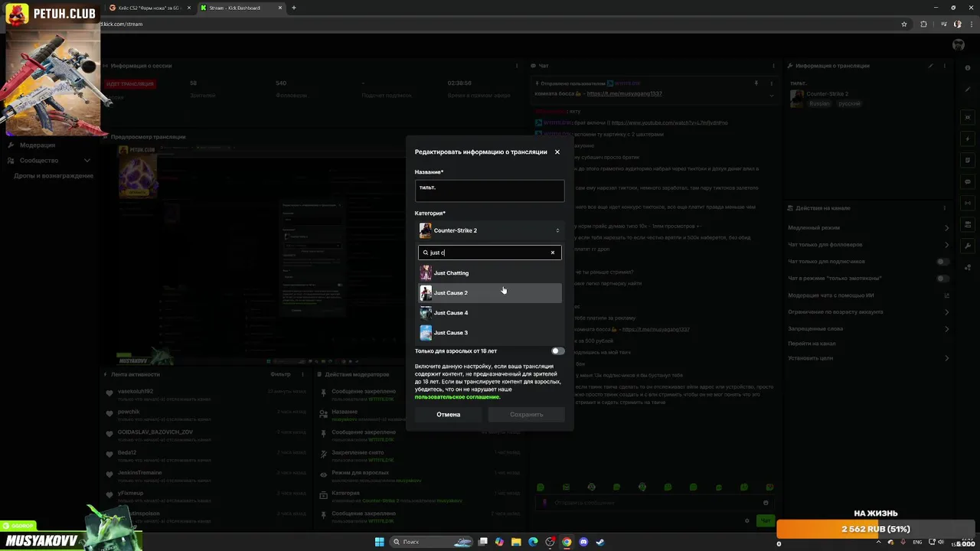Image resolution: width=980 pixels, height=551 pixels.
Task: Switch to Stream - Kick Dashboard tab
Action: (243, 8)
